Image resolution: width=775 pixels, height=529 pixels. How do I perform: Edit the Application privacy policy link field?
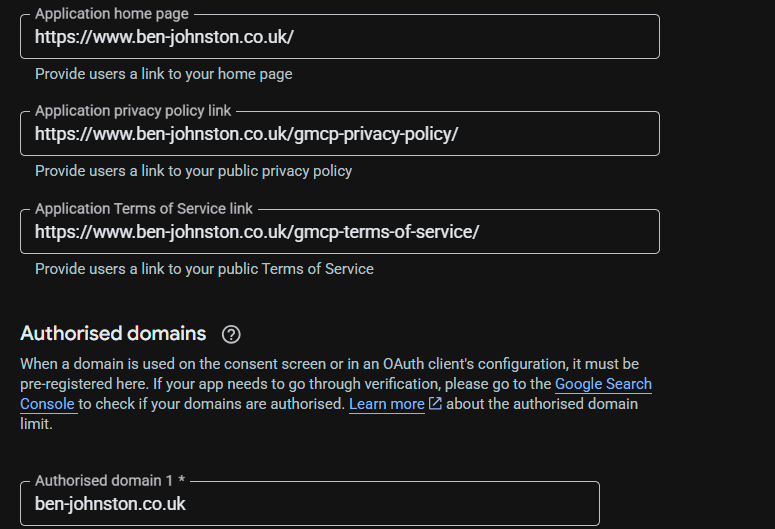pyautogui.click(x=340, y=133)
